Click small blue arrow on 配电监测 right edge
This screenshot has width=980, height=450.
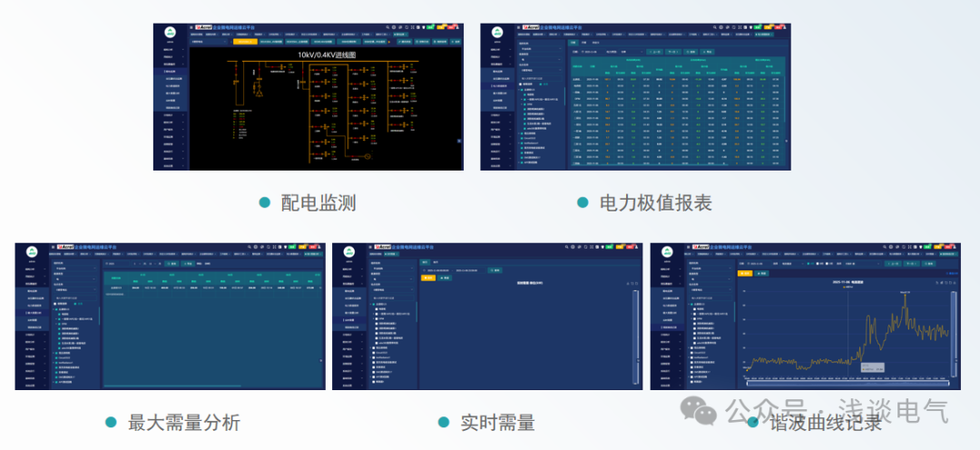tap(459, 141)
